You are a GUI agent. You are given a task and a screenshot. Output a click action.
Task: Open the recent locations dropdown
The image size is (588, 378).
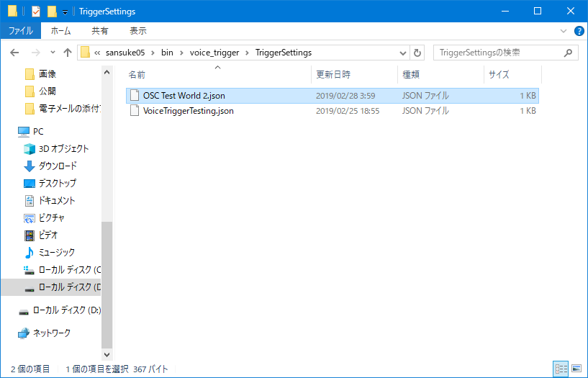53,53
